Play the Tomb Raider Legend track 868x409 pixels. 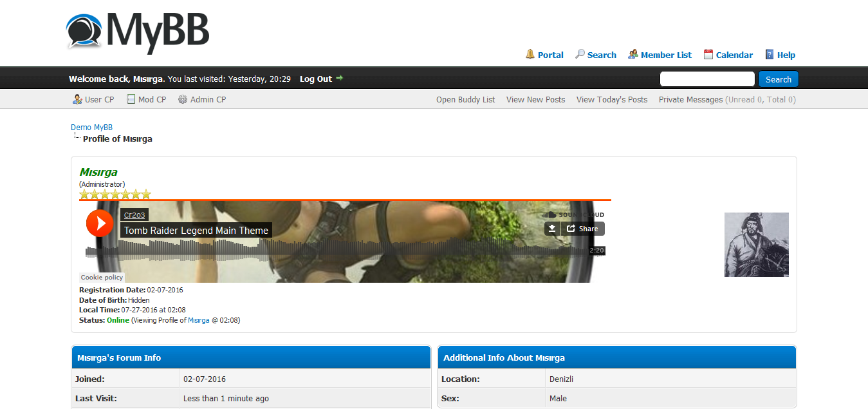(x=100, y=224)
